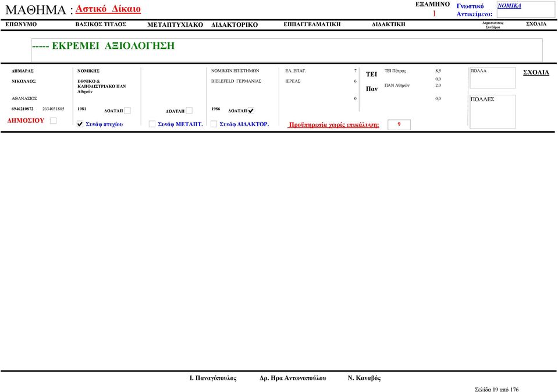Click phone number 2634031805

pos(54,109)
